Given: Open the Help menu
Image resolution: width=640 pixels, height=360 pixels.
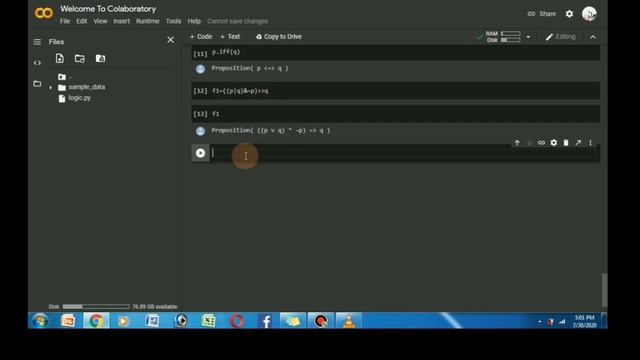Looking at the screenshot, I should (194, 21).
